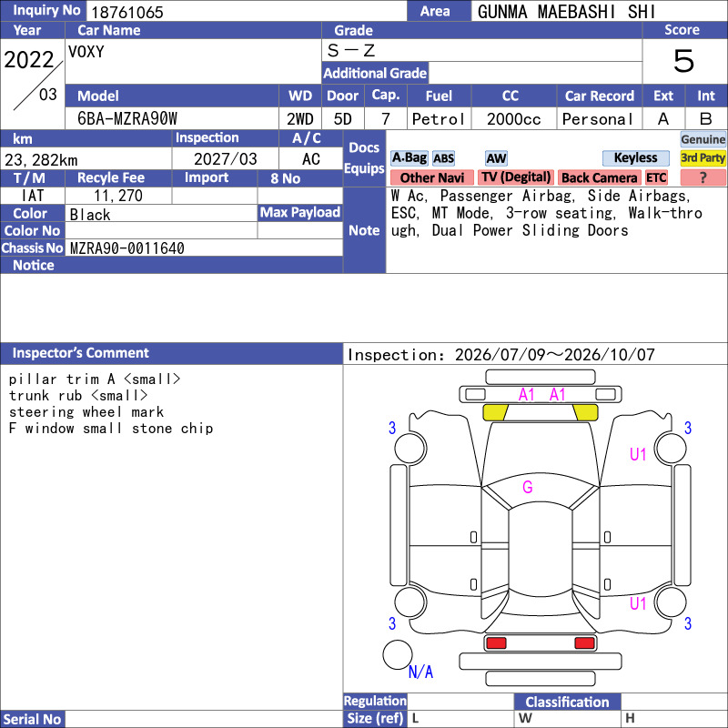The width and height of the screenshot is (728, 728).
Task: Click the ABS equipment badge
Action: (x=444, y=158)
